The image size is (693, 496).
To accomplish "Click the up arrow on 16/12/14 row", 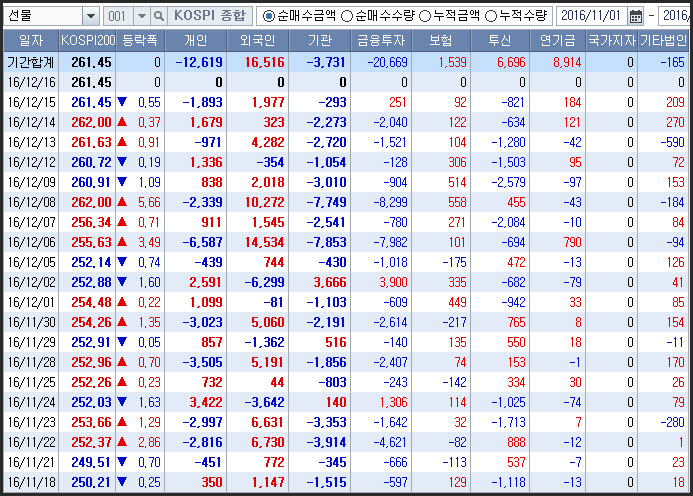I will (122, 122).
